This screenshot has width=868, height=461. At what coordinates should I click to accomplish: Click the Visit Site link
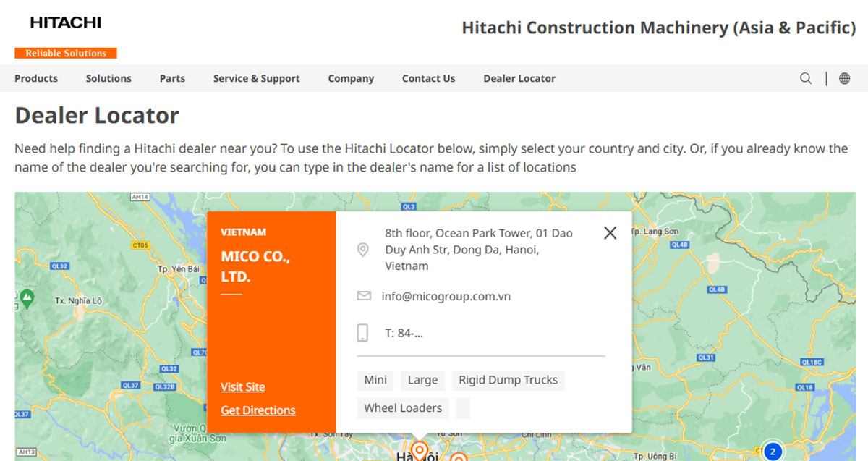tap(243, 387)
